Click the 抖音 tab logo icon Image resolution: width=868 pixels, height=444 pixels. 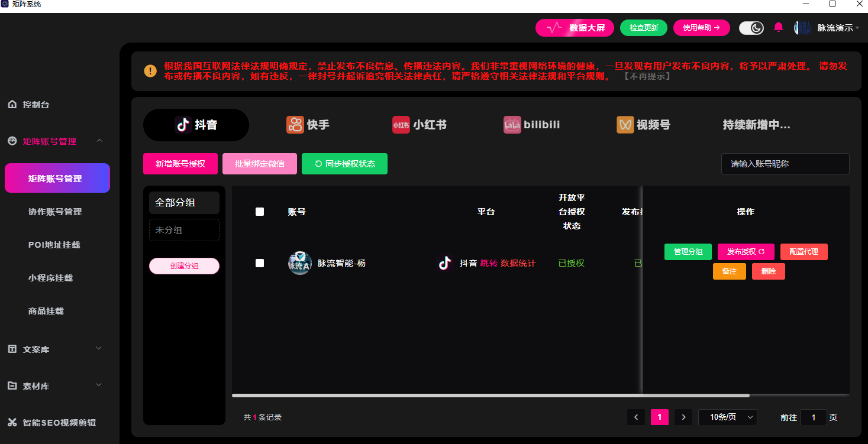click(183, 125)
